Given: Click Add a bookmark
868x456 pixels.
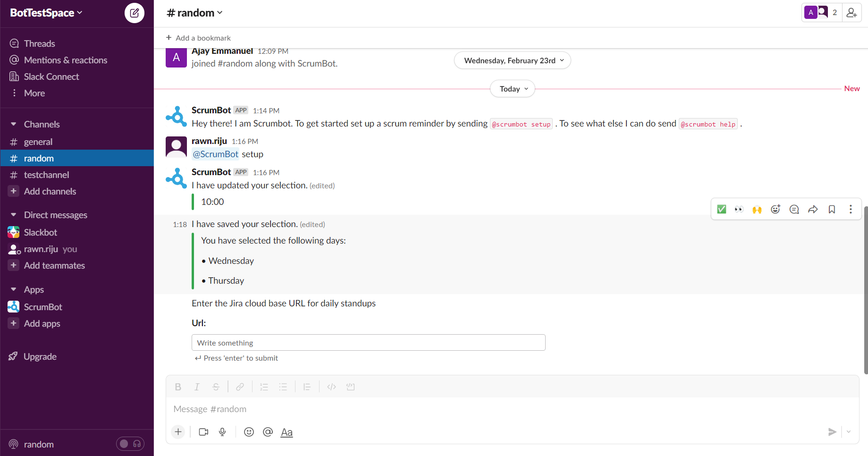Looking at the screenshot, I should coord(199,38).
